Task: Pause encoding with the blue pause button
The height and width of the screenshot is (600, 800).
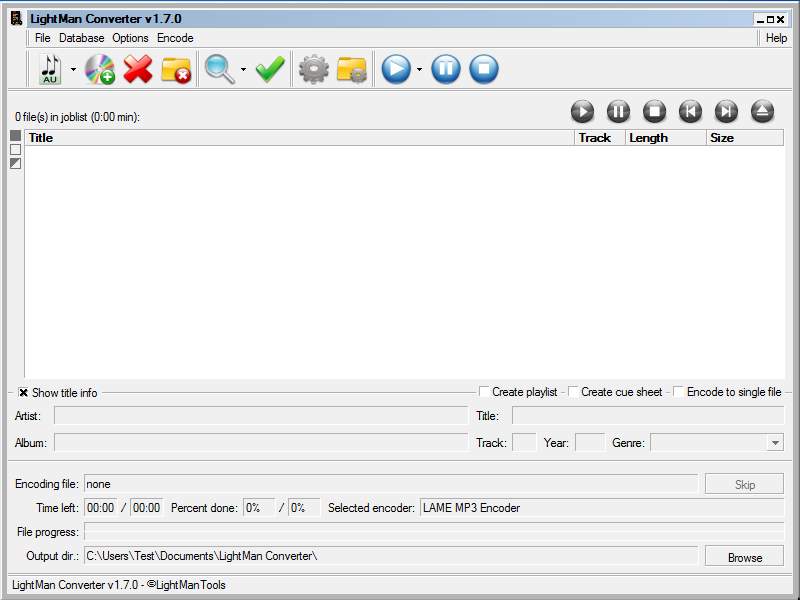Action: [x=445, y=69]
